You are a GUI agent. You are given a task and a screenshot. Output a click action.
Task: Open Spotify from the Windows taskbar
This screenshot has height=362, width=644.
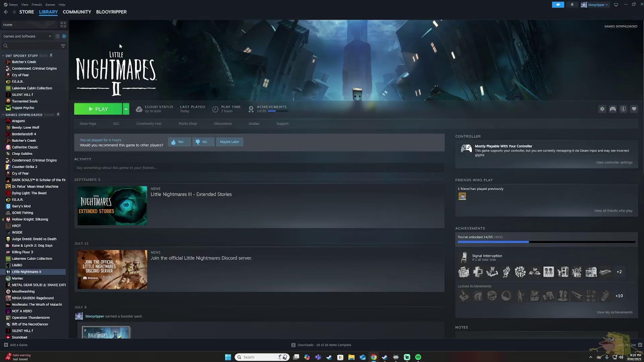point(418,357)
